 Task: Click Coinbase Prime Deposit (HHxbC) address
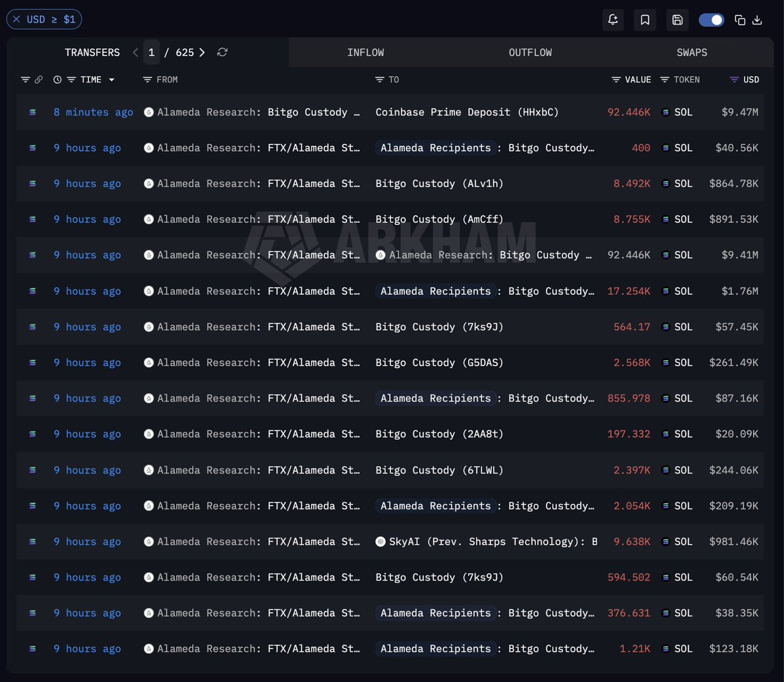tap(467, 112)
